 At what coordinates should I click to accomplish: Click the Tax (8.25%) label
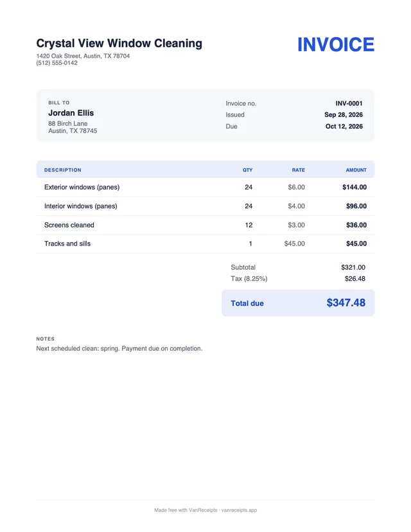pos(249,279)
